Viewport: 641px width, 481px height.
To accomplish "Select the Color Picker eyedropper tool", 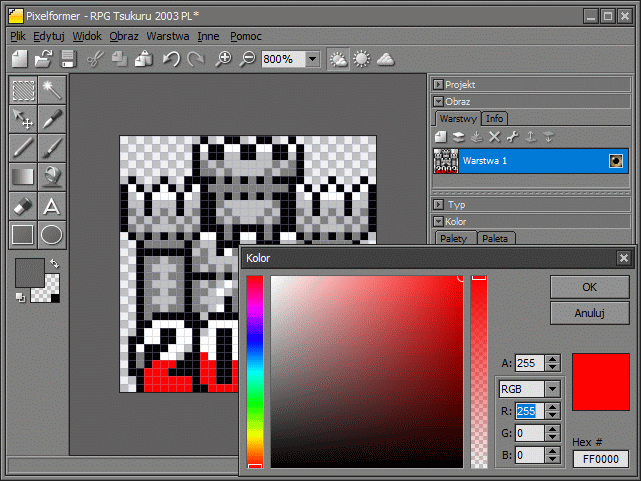I will 52,119.
